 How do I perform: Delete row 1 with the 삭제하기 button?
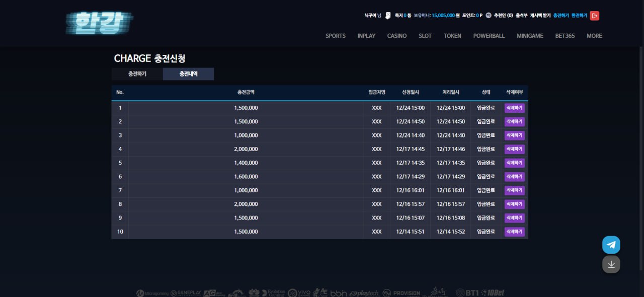tap(514, 108)
